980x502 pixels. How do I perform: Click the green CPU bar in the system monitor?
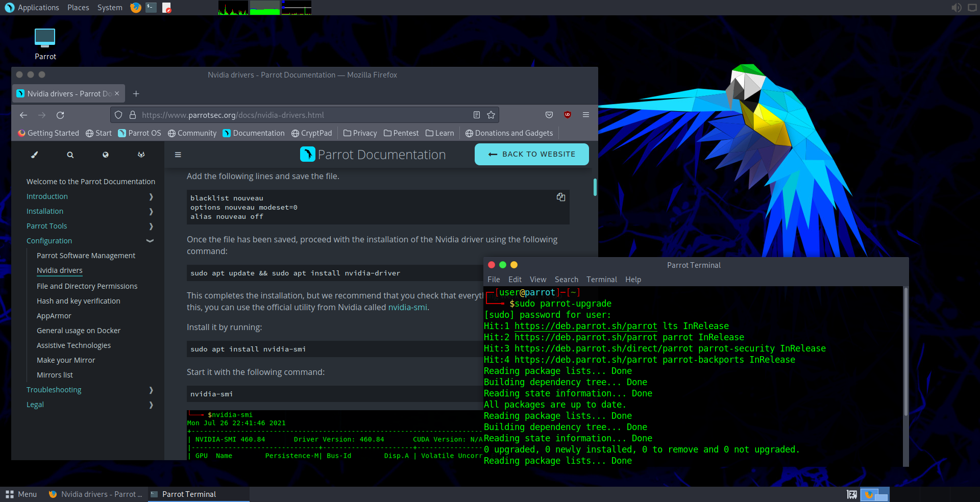[x=264, y=8]
